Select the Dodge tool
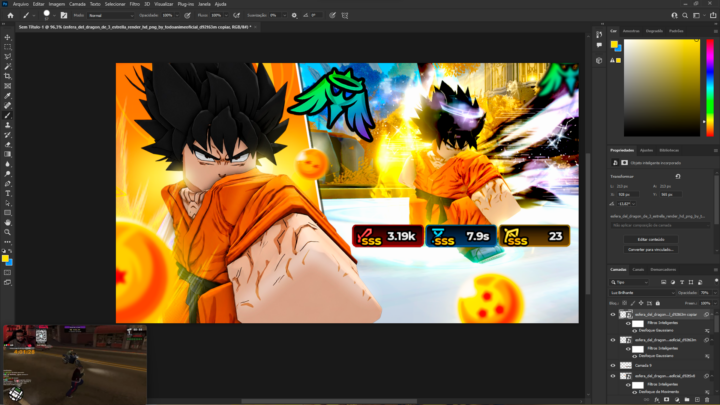 click(7, 174)
